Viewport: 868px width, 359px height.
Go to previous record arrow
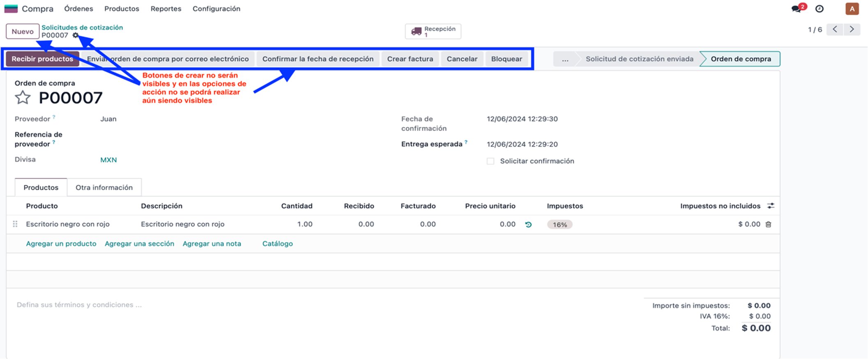pyautogui.click(x=835, y=29)
